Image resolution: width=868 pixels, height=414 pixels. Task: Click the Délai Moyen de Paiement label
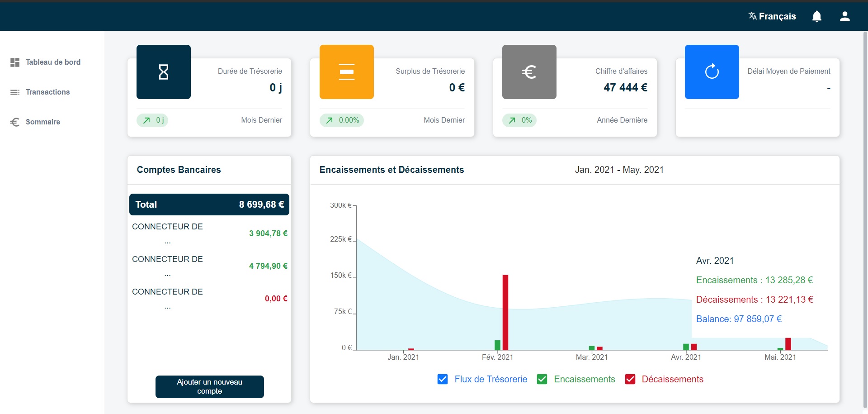click(789, 71)
